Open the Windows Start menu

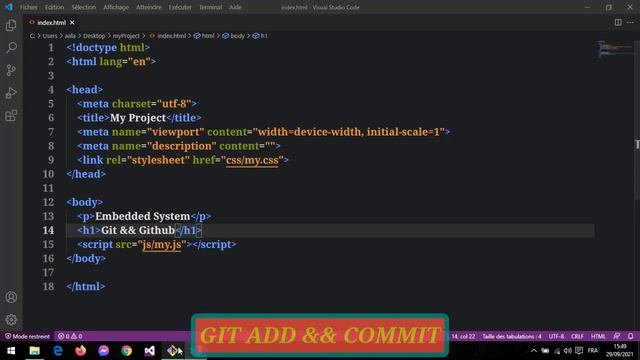(11, 351)
